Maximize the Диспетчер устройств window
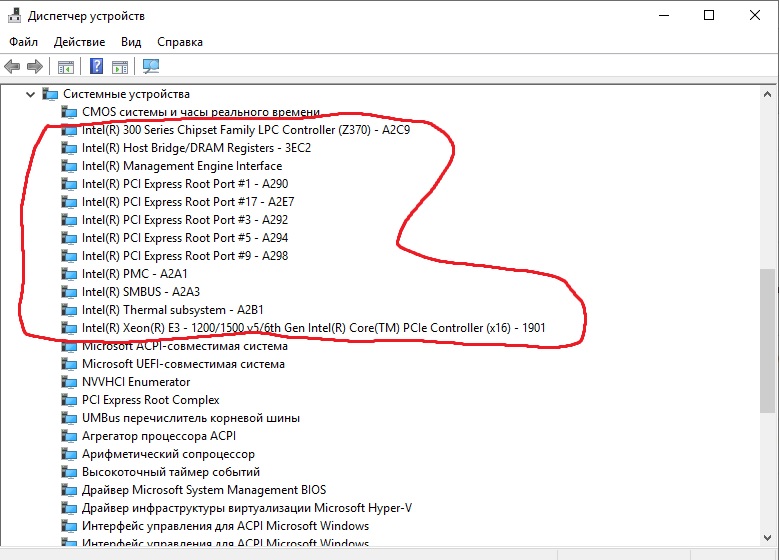 pos(709,15)
